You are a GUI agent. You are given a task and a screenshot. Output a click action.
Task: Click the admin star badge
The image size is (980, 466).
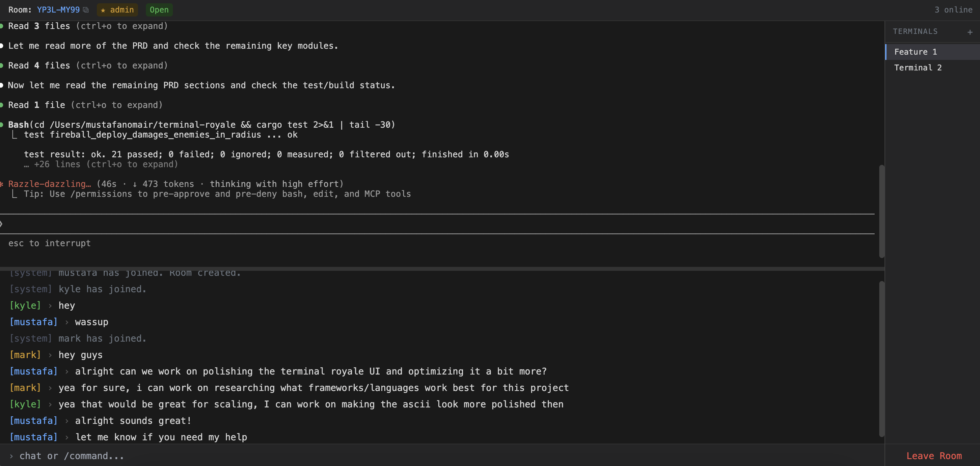pyautogui.click(x=117, y=10)
